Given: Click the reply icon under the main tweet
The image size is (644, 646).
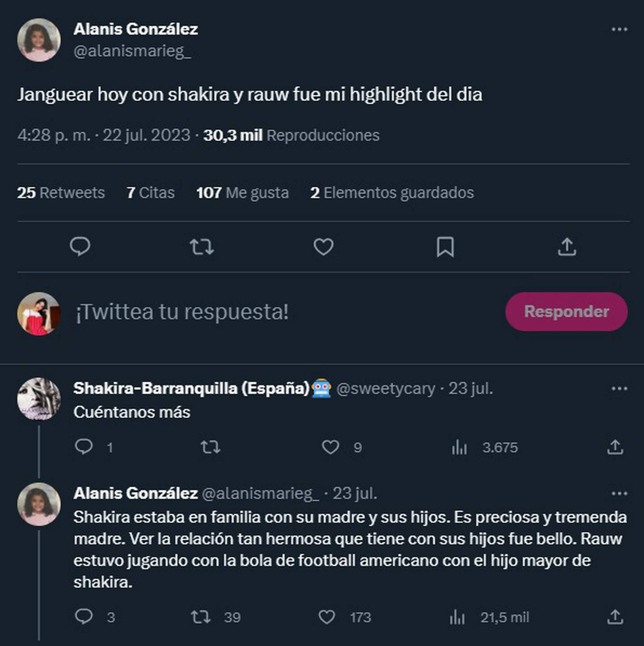Looking at the screenshot, I should (80, 247).
